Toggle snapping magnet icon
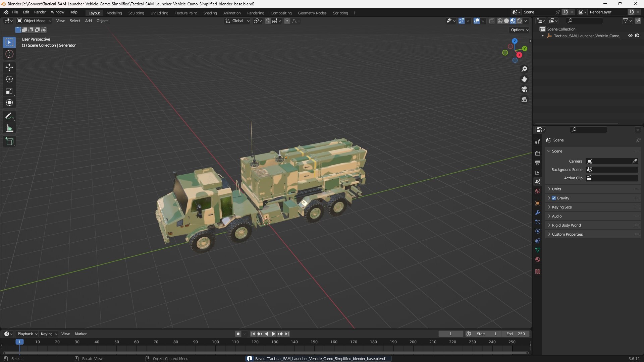Screen dimensions: 644x362 click(268, 21)
